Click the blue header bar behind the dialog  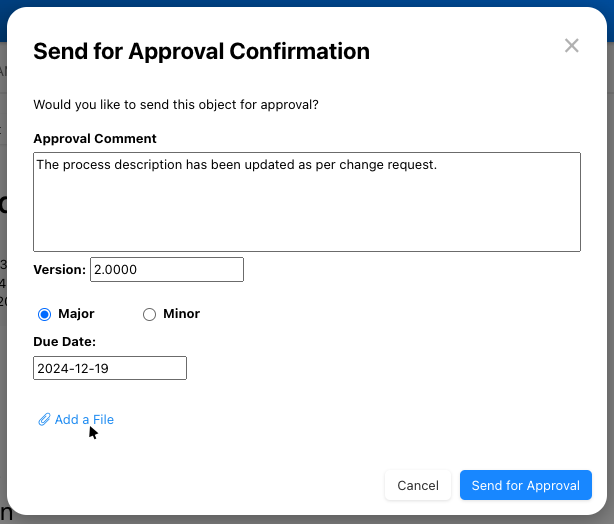coord(300,4)
